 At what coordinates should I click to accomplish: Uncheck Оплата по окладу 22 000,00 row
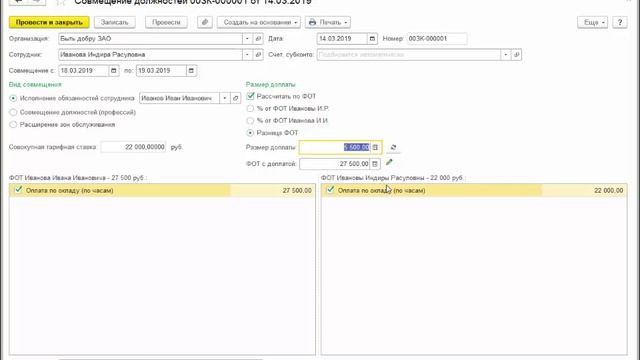click(x=330, y=190)
